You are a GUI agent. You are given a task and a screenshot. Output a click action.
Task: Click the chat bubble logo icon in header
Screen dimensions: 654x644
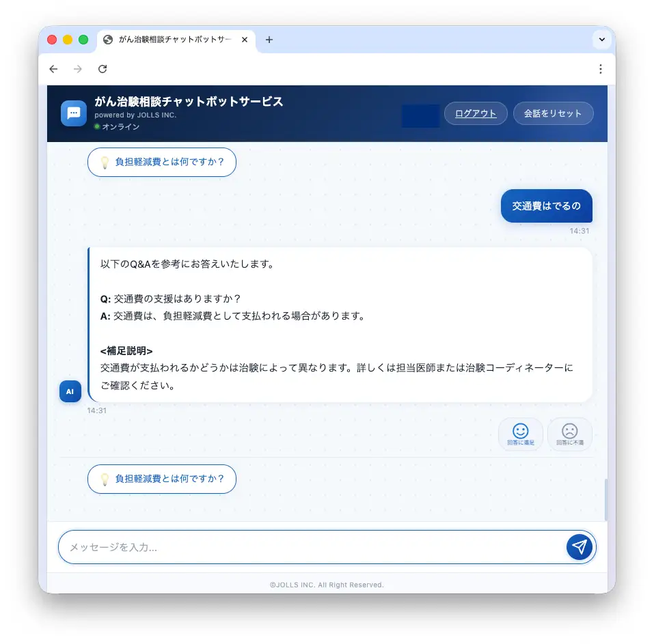pyautogui.click(x=74, y=113)
